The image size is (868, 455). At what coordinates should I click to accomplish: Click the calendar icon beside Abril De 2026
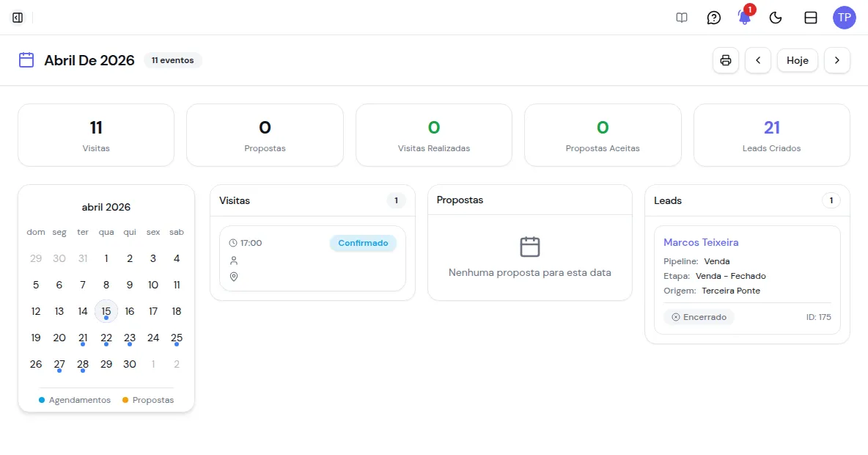[x=26, y=60]
